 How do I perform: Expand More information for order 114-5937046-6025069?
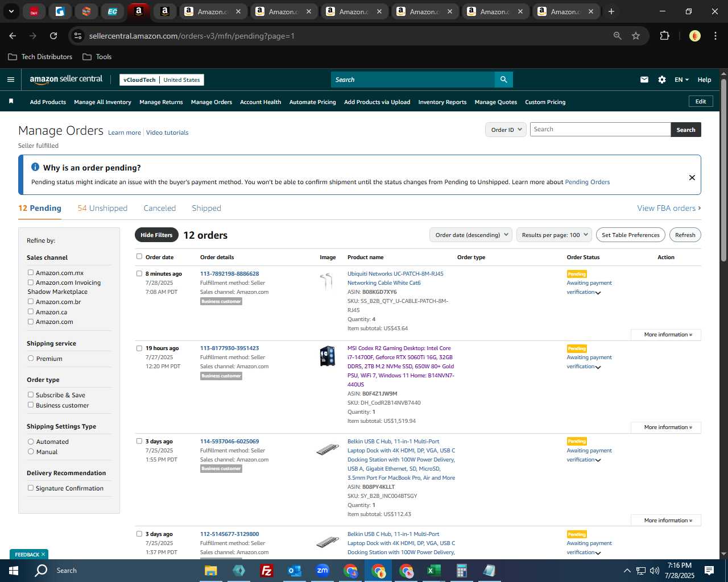click(666, 521)
